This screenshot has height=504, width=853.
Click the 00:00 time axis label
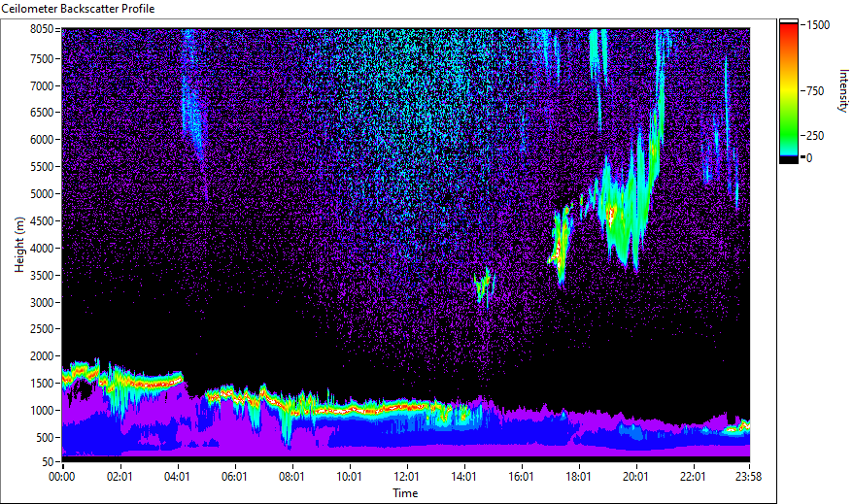point(62,477)
